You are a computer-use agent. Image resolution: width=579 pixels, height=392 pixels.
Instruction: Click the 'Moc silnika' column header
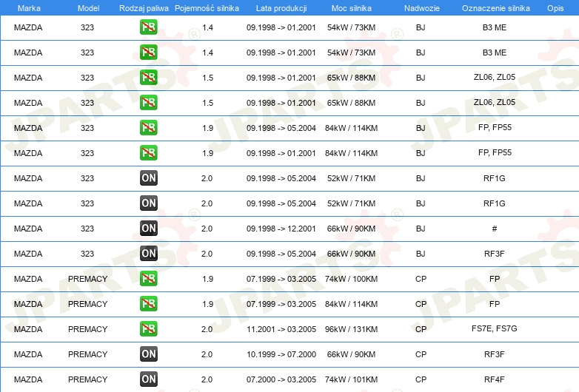click(352, 7)
